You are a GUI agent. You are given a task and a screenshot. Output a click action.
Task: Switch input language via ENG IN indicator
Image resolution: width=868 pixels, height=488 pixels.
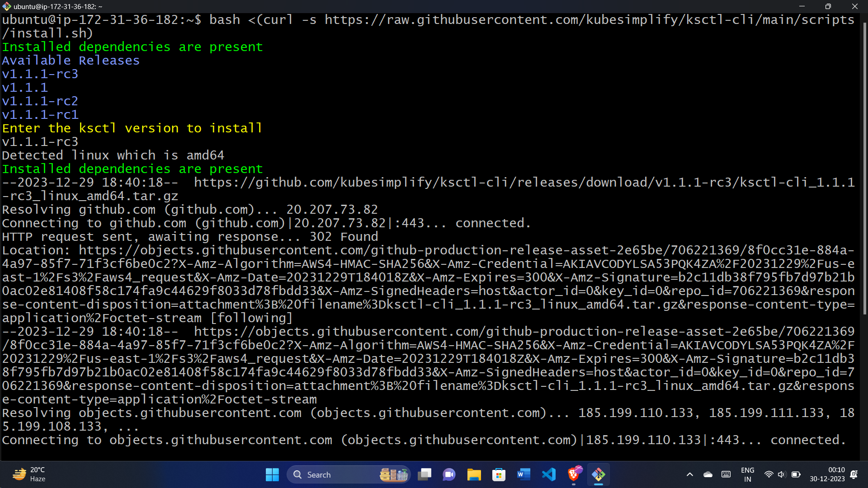748,474
